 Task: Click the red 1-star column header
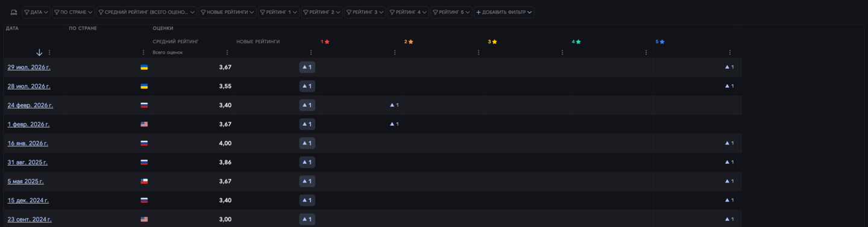325,42
